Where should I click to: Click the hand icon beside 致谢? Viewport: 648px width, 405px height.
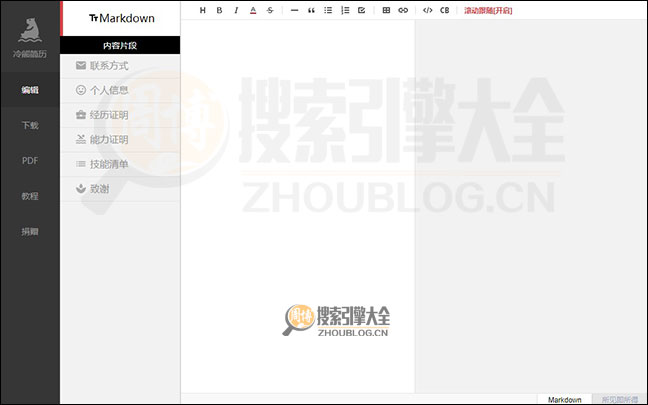coord(81,188)
